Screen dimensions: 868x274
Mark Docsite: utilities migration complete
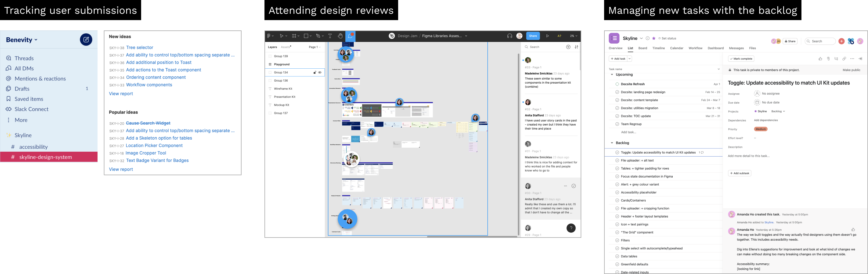617,108
